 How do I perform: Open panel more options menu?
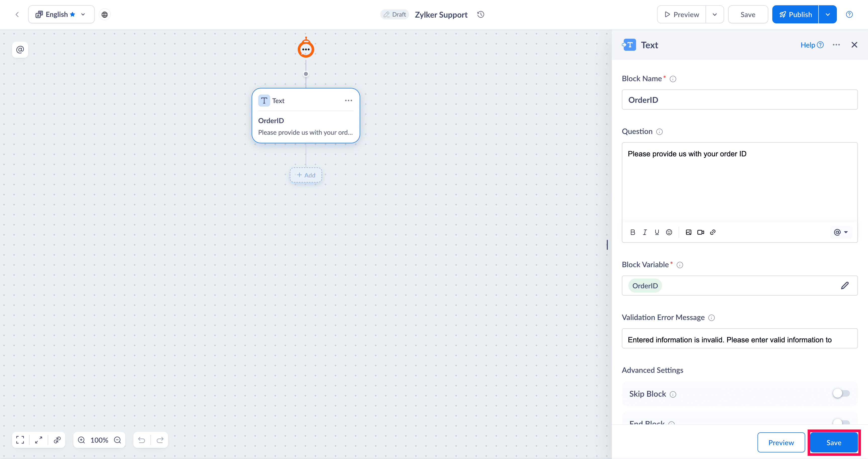coord(836,45)
